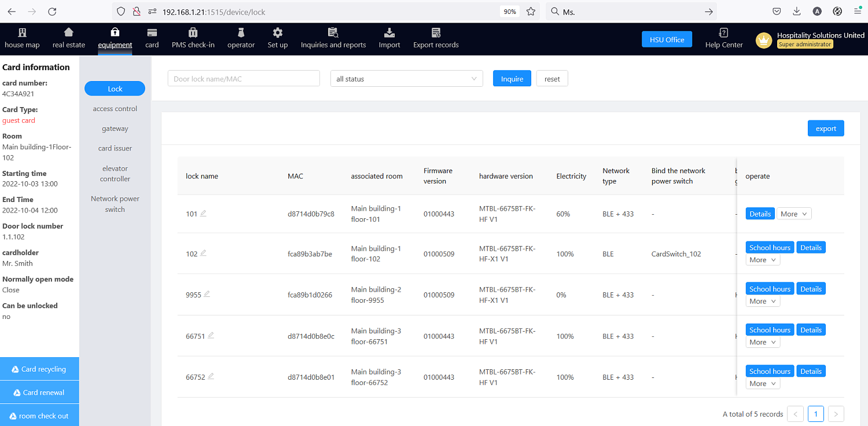Screen dimensions: 868x426
Task: Go to pagination page 1
Action: [815, 414]
